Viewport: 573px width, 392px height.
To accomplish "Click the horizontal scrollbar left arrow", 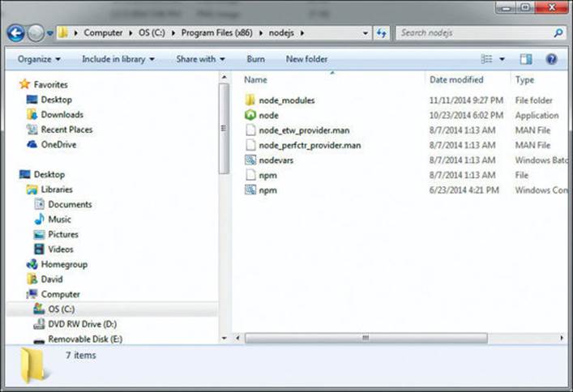I will 237,339.
